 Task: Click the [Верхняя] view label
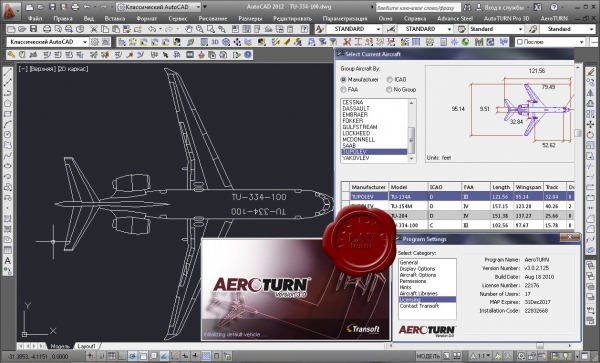point(42,69)
